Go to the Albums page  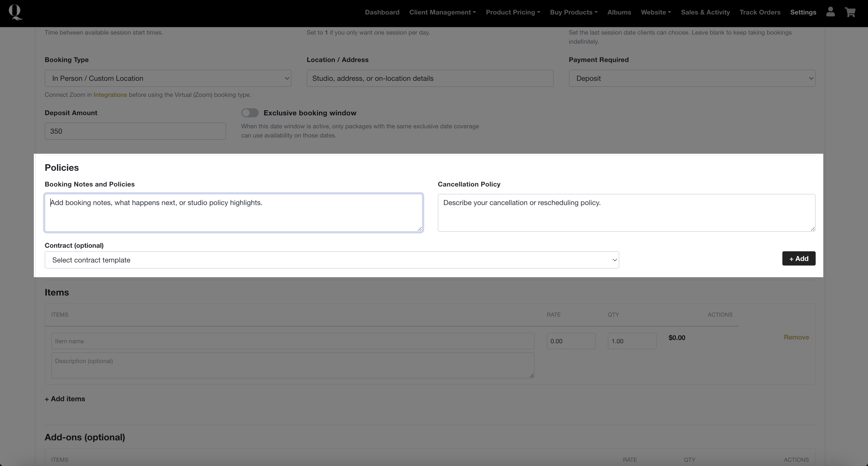619,12
